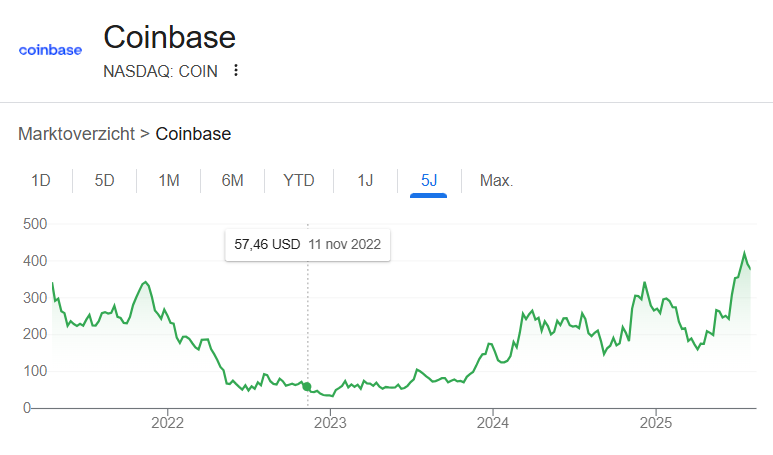Select the active 5J range tab

429,181
